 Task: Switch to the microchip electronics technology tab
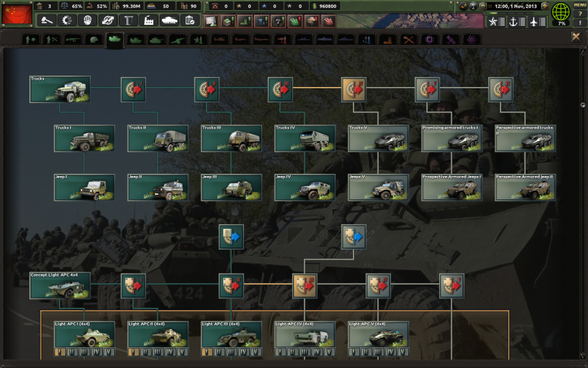click(x=430, y=39)
